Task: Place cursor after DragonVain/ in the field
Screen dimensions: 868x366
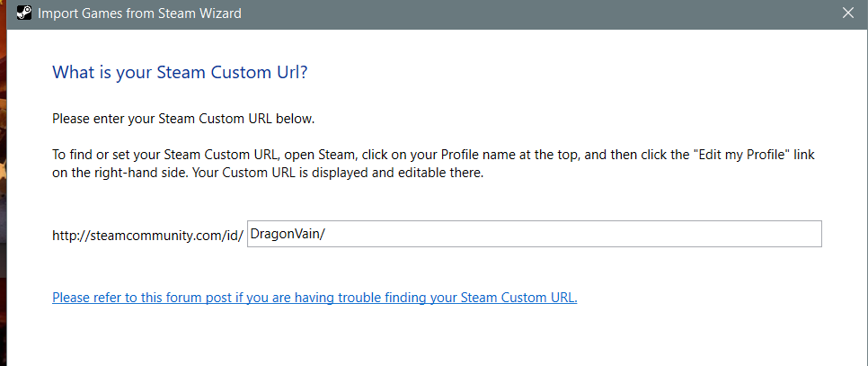Action: (326, 234)
